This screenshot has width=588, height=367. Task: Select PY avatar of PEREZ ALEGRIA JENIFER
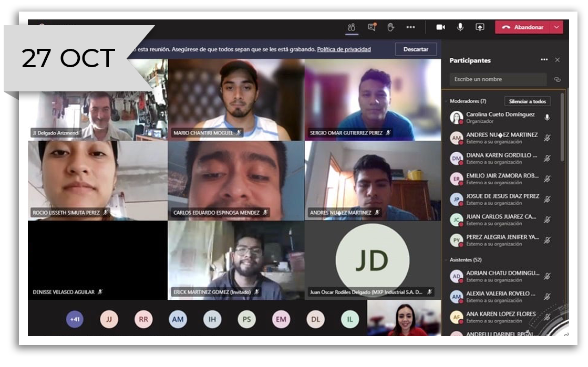click(x=457, y=240)
